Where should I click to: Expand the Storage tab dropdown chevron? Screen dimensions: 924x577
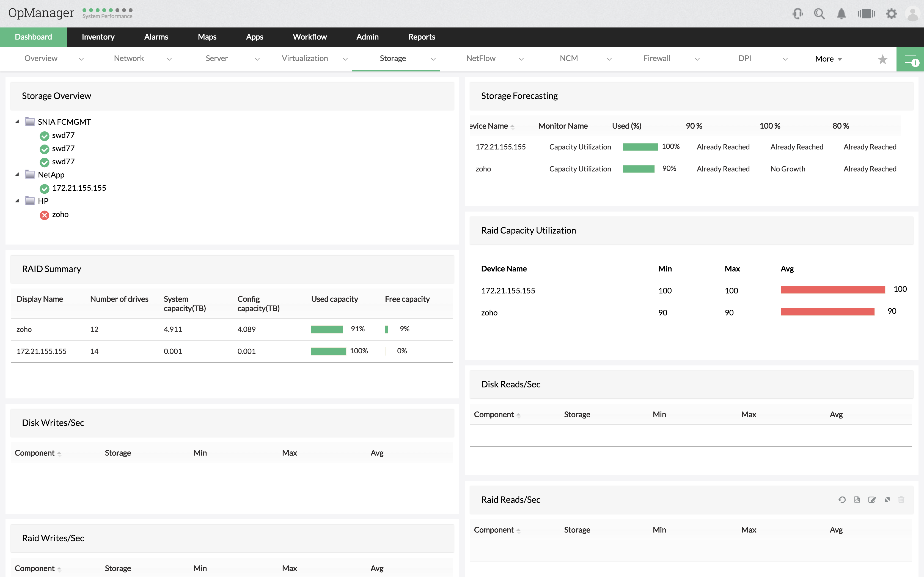coord(433,59)
